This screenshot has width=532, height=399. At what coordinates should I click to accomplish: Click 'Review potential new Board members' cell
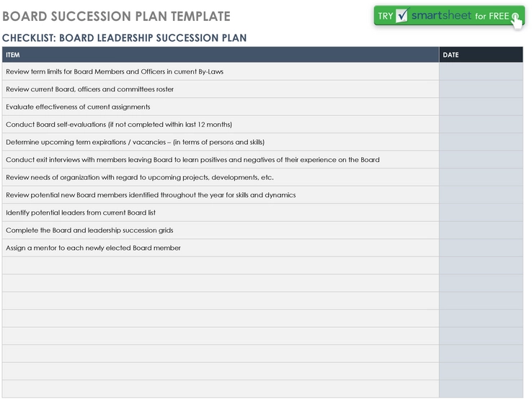[221, 195]
